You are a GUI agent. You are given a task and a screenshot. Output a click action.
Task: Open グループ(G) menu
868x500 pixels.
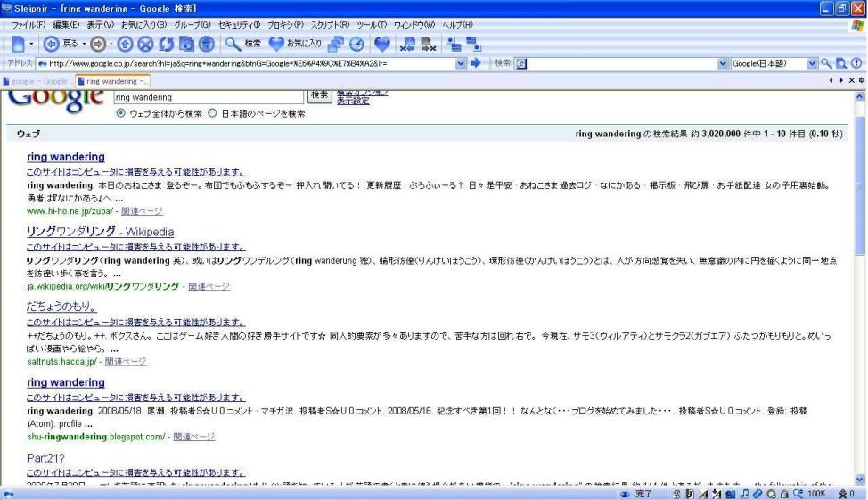point(192,25)
